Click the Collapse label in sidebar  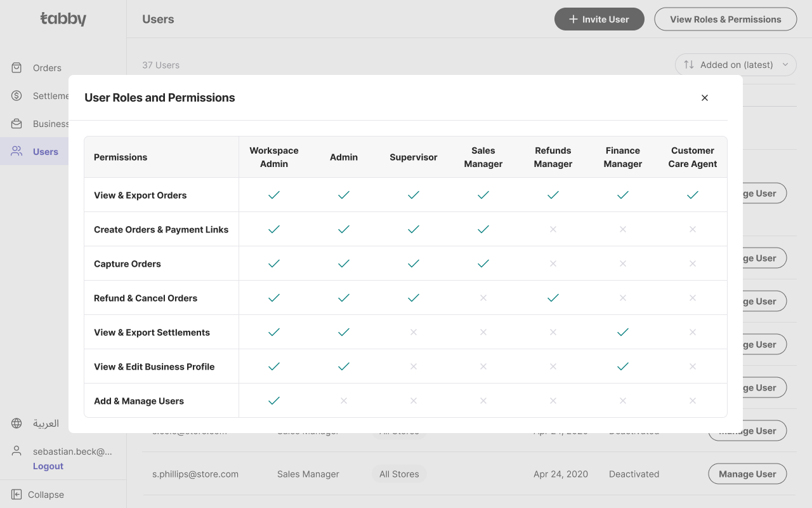[46, 495]
